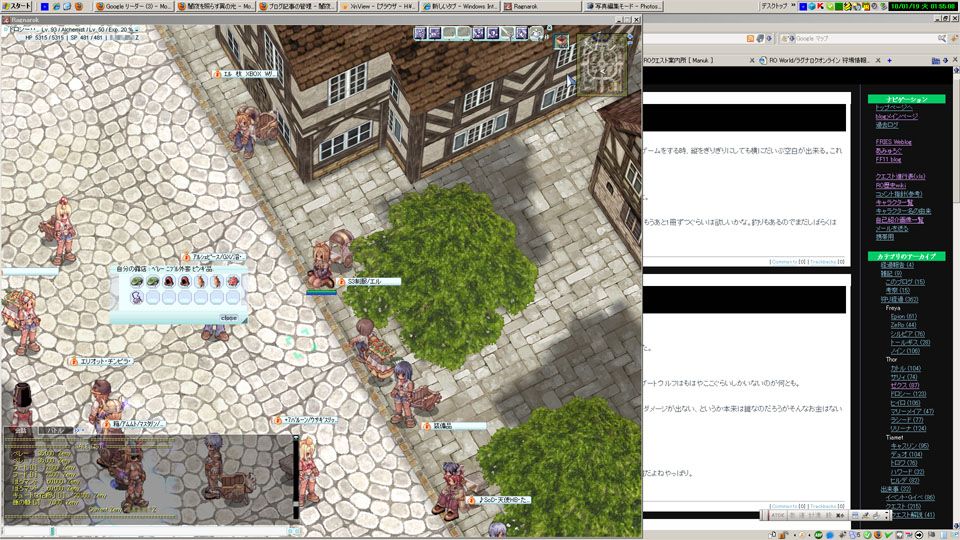The height and width of the screenshot is (540, 960).
Task: Click first green item in vending shop window
Action: 137,282
